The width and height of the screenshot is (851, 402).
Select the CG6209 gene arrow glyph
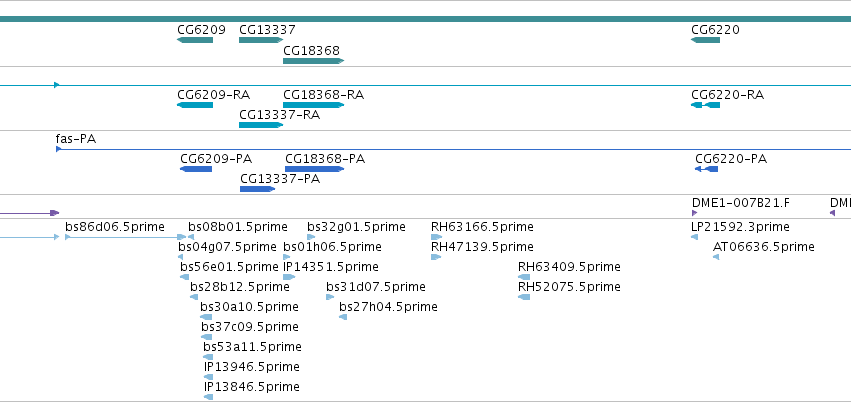tap(195, 40)
